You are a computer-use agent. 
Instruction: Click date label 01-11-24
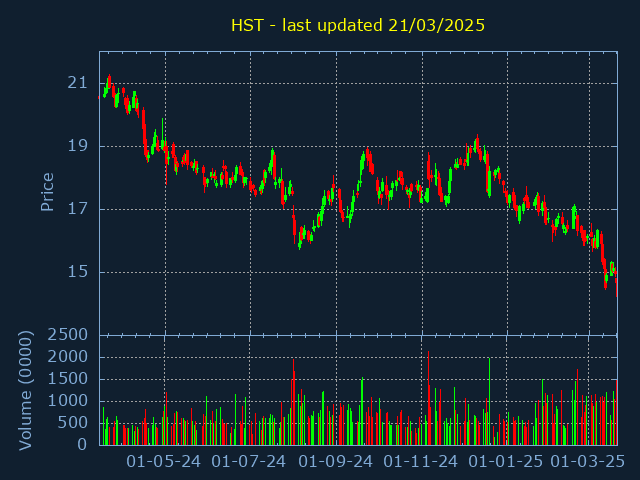tap(421, 462)
